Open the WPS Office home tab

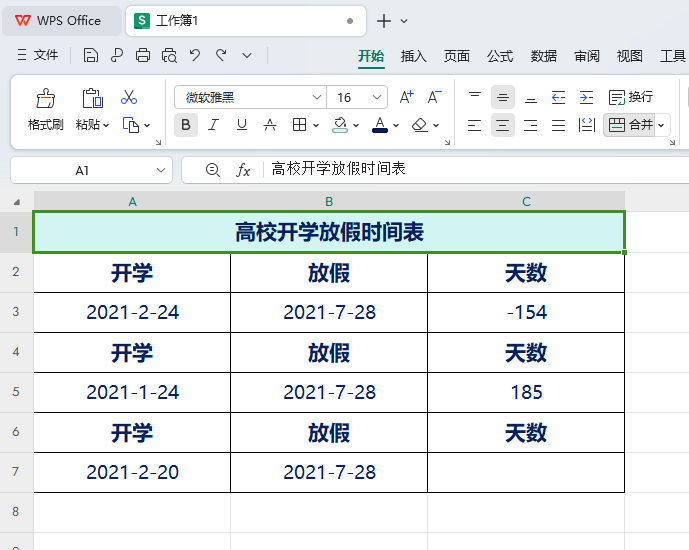[x=62, y=21]
